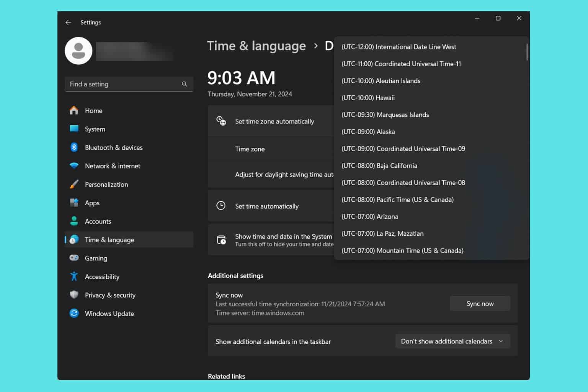Screen dimensions: 588x392
Task: Choose Coordinated Universal Time-11 option
Action: [431, 64]
